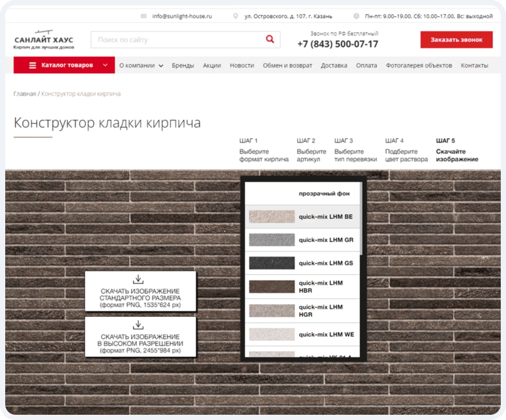Click the Главная breadcrumb link
This screenshot has height=420, width=506.
pyautogui.click(x=25, y=94)
